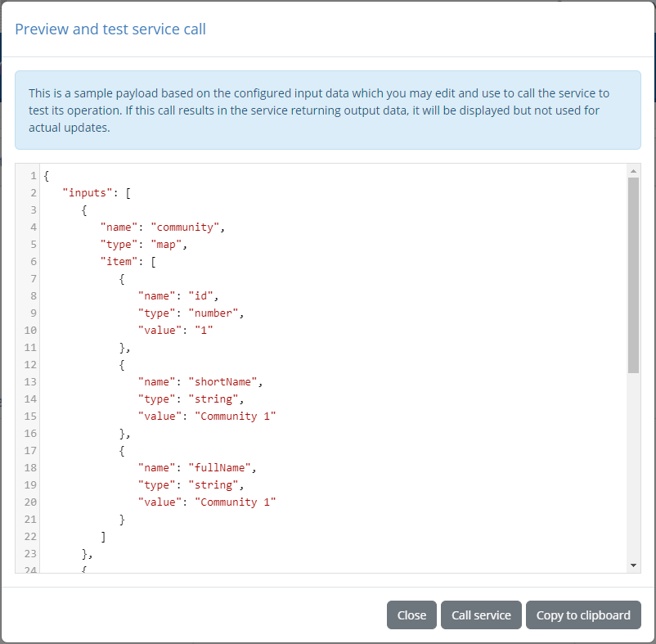Viewport: 656px width, 644px height.
Task: Click the "1" value on line 10
Action: tap(204, 330)
